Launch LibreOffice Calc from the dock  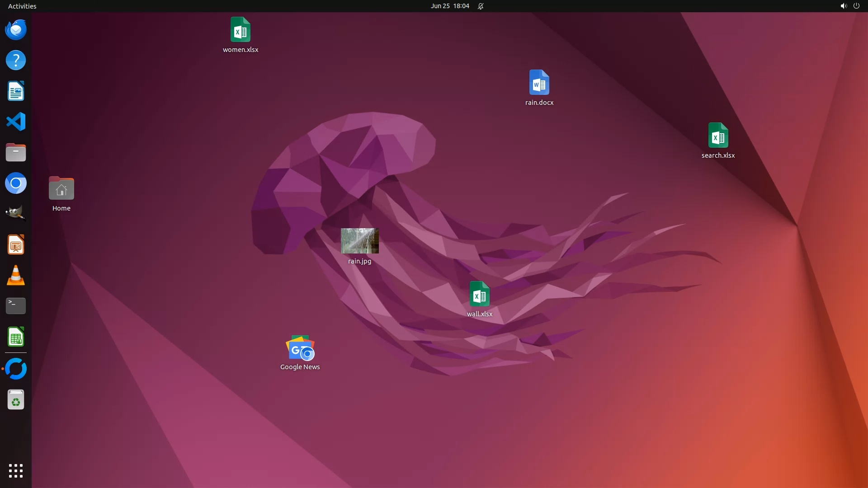(x=16, y=337)
